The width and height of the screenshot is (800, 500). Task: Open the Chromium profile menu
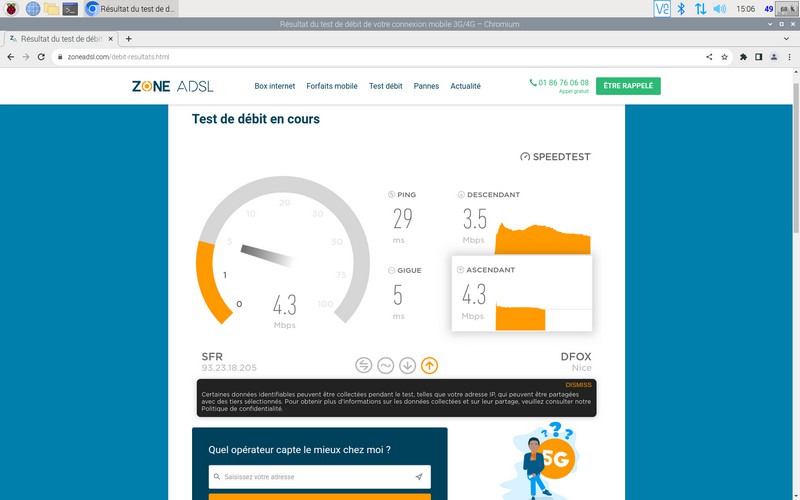coord(774,57)
